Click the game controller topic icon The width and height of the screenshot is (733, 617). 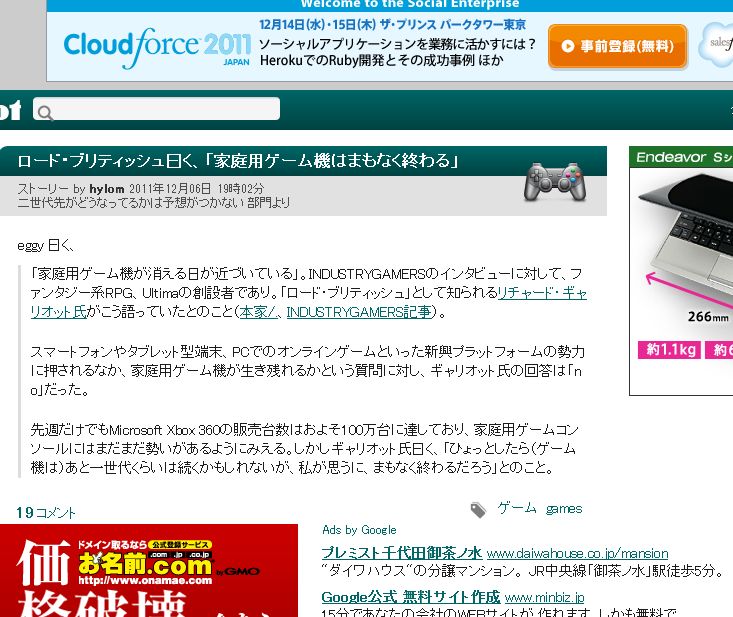click(x=554, y=182)
